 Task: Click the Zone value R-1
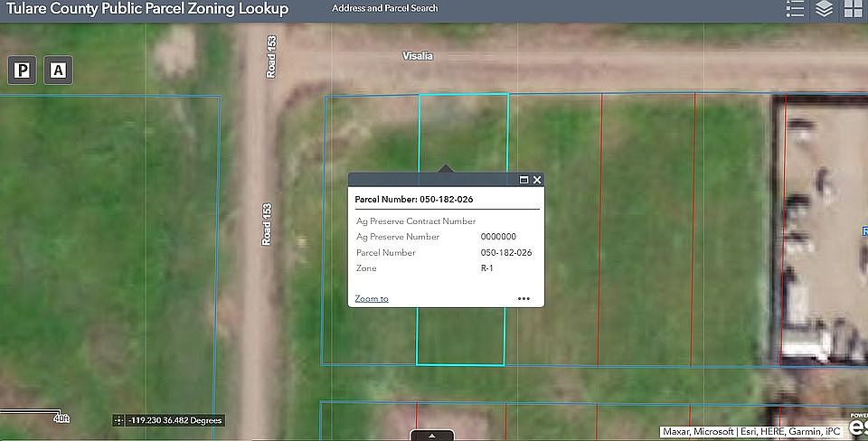click(486, 268)
